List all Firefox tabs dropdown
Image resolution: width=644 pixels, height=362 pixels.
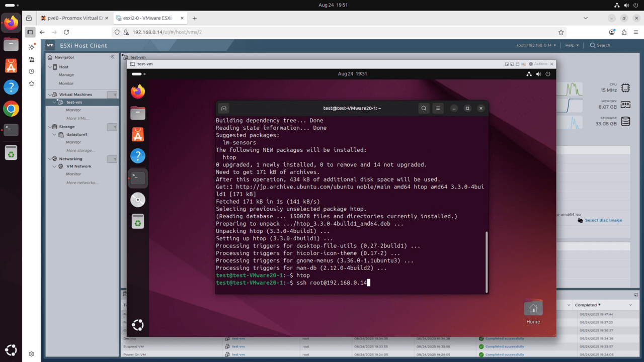(x=586, y=18)
